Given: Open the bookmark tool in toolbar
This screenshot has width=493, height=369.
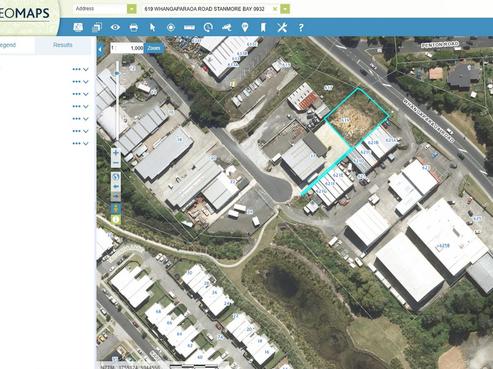Looking at the screenshot, I should click(x=263, y=27).
